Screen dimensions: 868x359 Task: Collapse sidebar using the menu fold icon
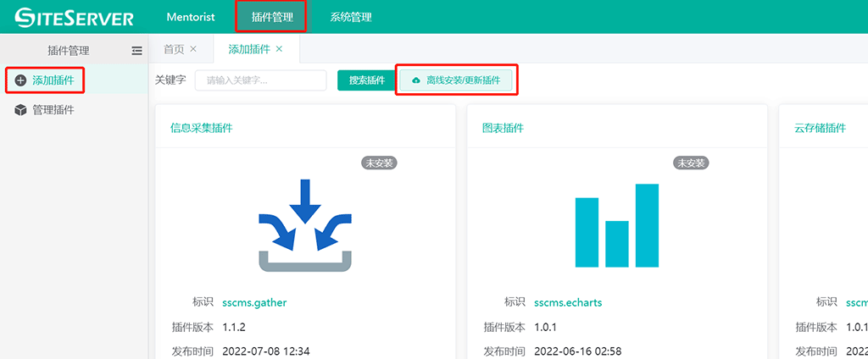coord(136,51)
